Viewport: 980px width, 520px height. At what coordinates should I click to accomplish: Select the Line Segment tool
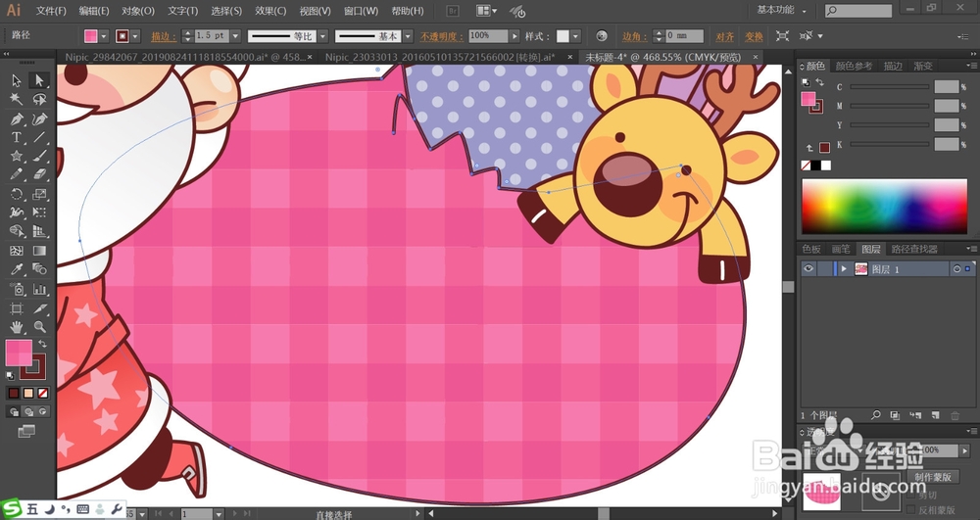click(x=39, y=137)
